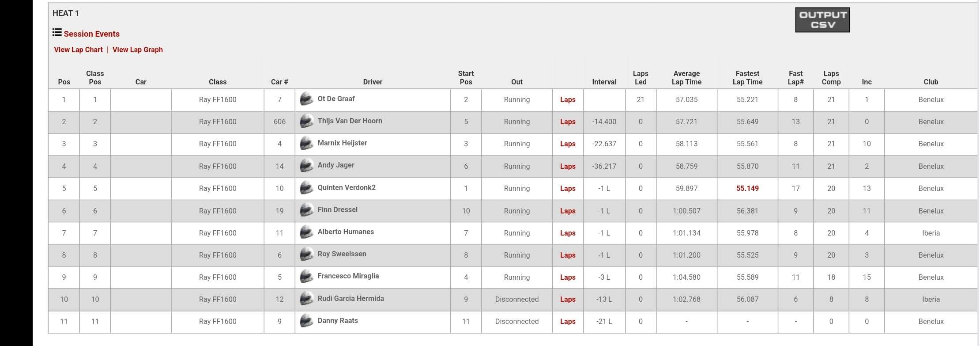This screenshot has height=346, width=980.
Task: Select driver name Alberto Humanes
Action: pos(346,232)
